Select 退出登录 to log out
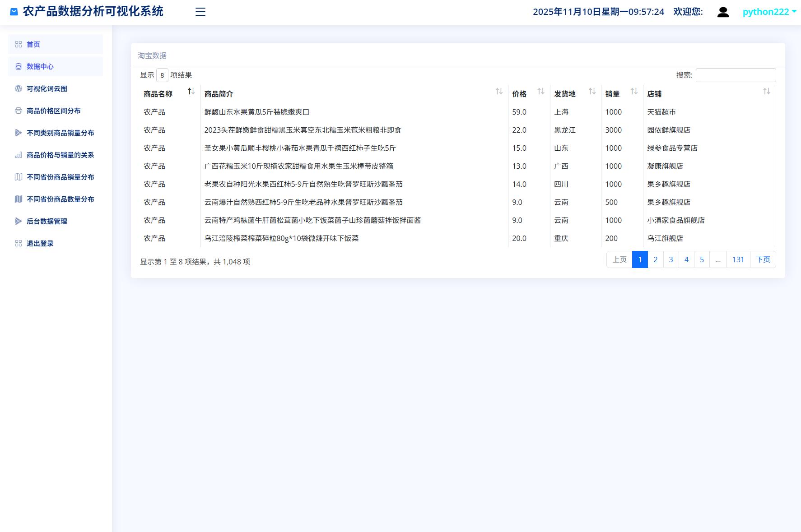Image resolution: width=801 pixels, height=532 pixels. click(56, 243)
